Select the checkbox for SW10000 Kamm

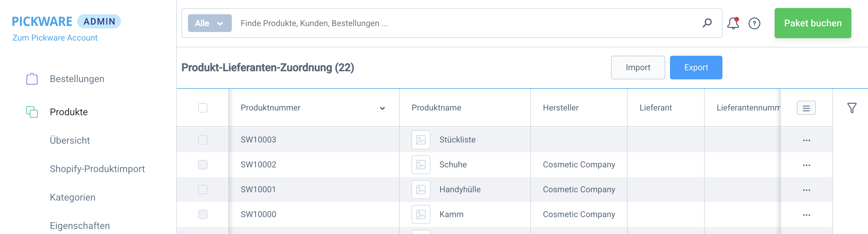tap(202, 214)
